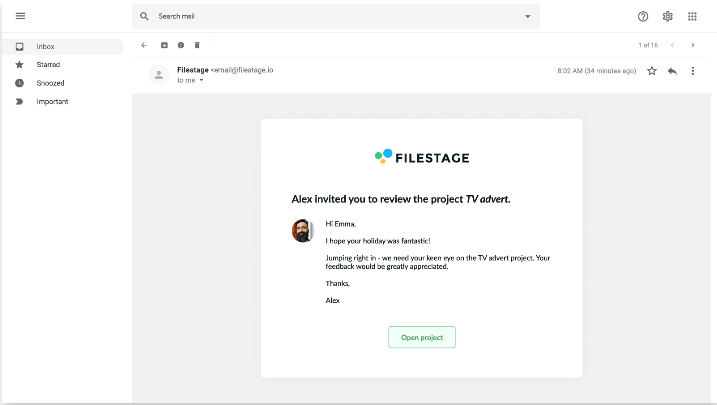Go to the Snoozed folder

click(50, 83)
